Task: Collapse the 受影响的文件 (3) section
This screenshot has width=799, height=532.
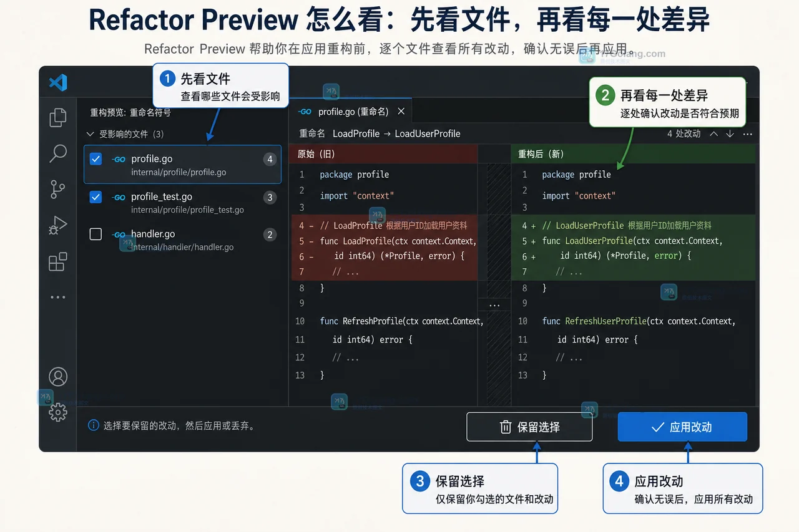Action: [x=89, y=133]
